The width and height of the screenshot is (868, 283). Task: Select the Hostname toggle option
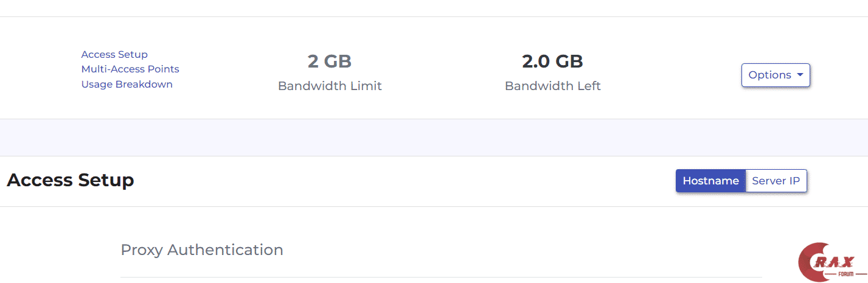[x=710, y=181]
